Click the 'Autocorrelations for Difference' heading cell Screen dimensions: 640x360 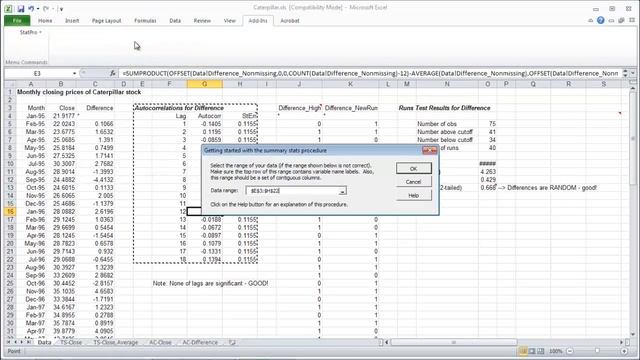179,108
